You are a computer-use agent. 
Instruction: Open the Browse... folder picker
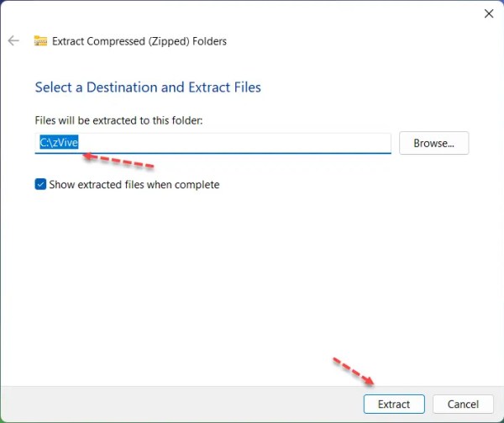[433, 143]
